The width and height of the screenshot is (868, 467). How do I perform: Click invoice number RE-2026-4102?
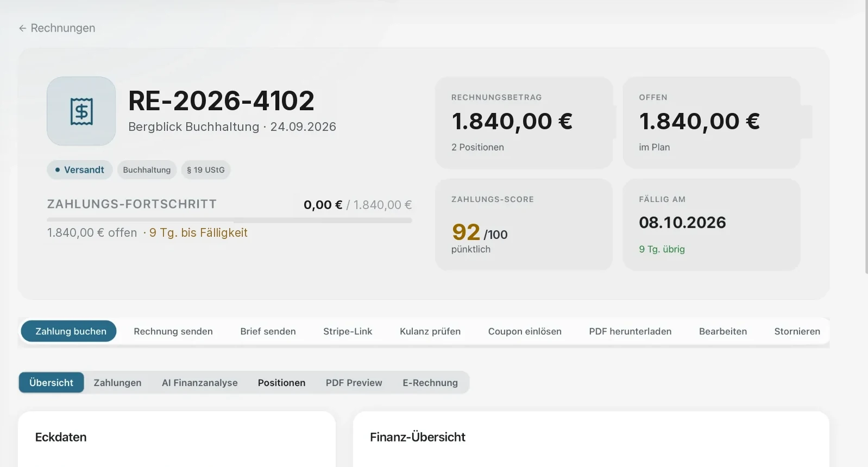click(x=221, y=101)
